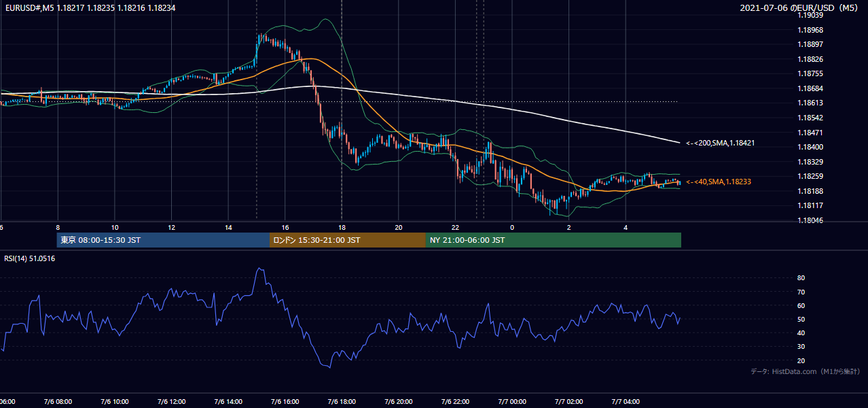Click the RSI level 40 label
The image size is (868, 408).
pos(801,333)
